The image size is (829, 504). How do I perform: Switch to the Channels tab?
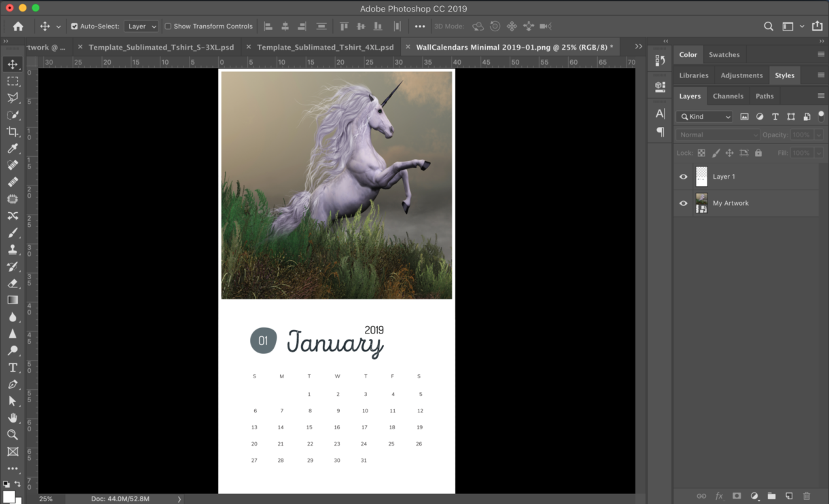tap(728, 96)
